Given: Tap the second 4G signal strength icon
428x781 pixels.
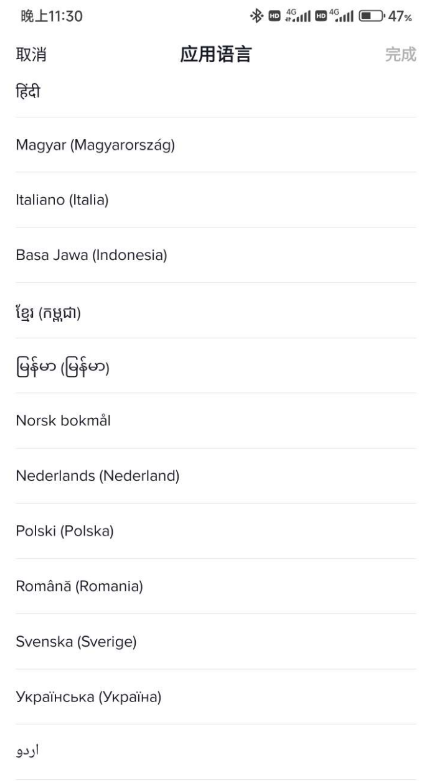Looking at the screenshot, I should point(341,16).
